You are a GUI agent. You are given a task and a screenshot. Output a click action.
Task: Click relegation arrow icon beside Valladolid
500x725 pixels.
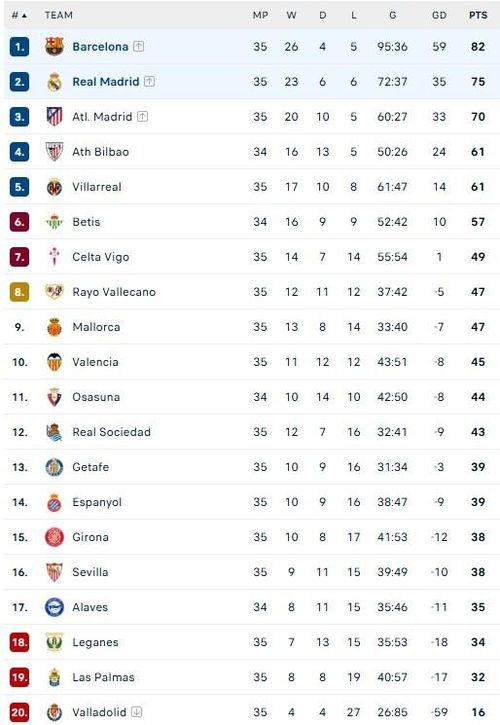(136, 712)
